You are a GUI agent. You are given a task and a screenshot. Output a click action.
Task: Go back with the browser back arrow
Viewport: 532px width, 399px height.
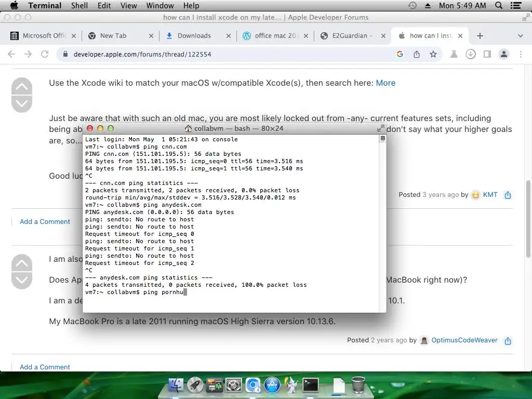11,54
